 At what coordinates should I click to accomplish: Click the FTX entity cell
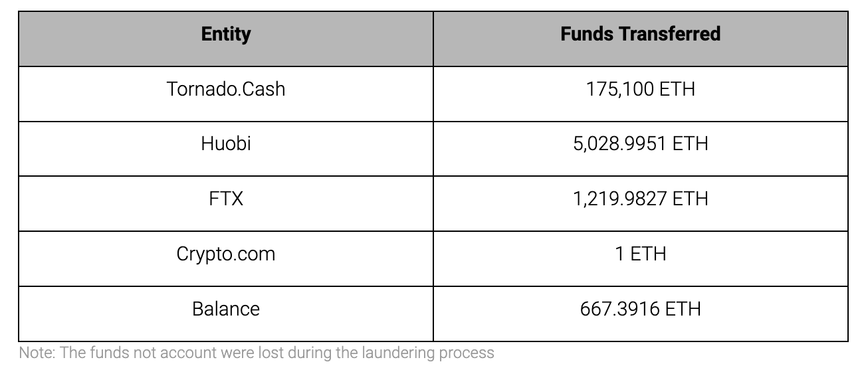(226, 203)
